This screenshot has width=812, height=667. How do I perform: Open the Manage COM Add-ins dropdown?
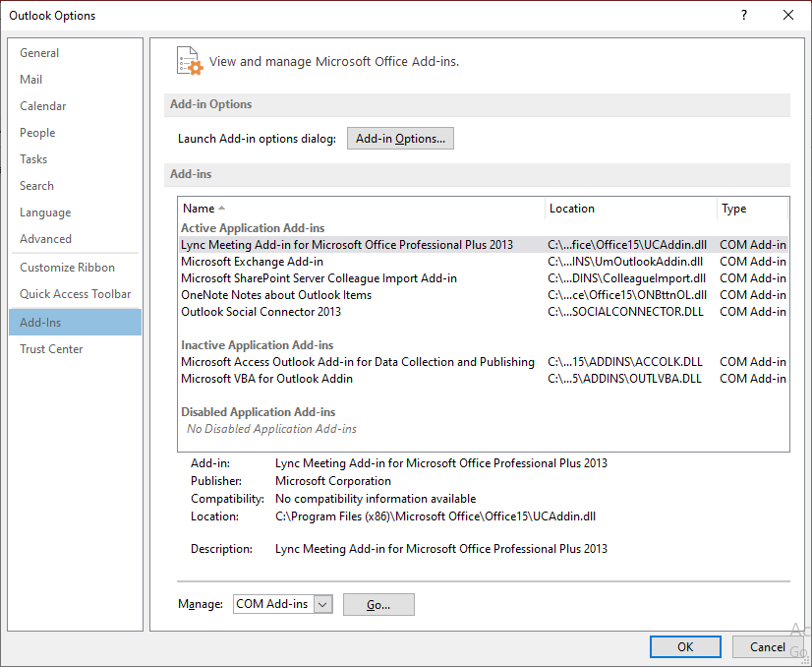(x=322, y=604)
